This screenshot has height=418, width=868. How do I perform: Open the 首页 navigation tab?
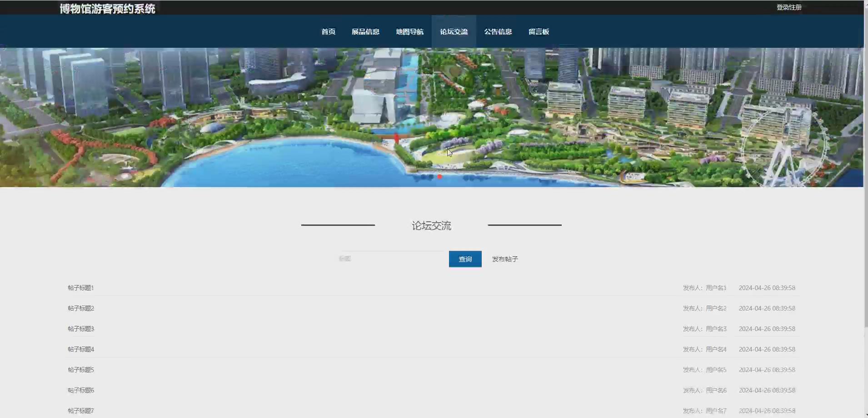pyautogui.click(x=328, y=31)
